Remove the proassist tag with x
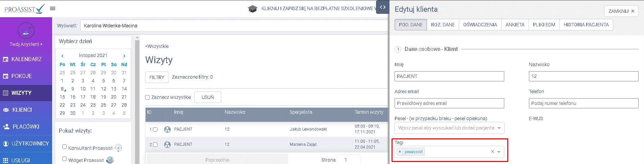 [400, 152]
